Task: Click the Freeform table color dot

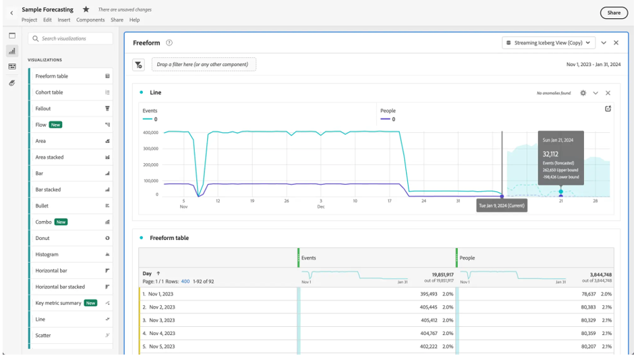Action: click(x=141, y=238)
